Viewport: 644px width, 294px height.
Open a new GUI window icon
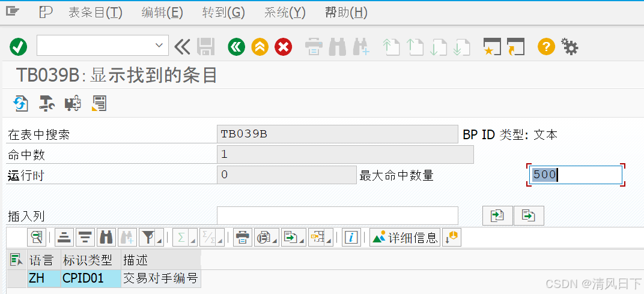click(x=492, y=47)
